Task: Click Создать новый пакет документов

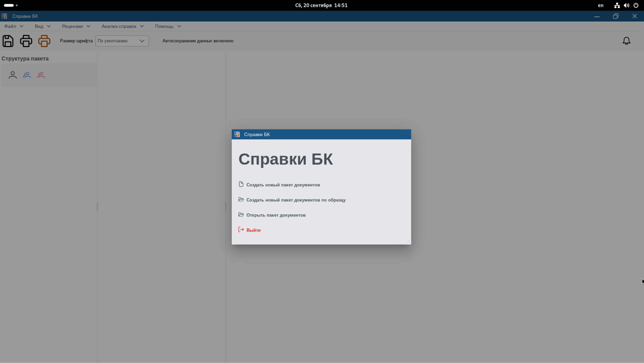Action: (x=283, y=185)
